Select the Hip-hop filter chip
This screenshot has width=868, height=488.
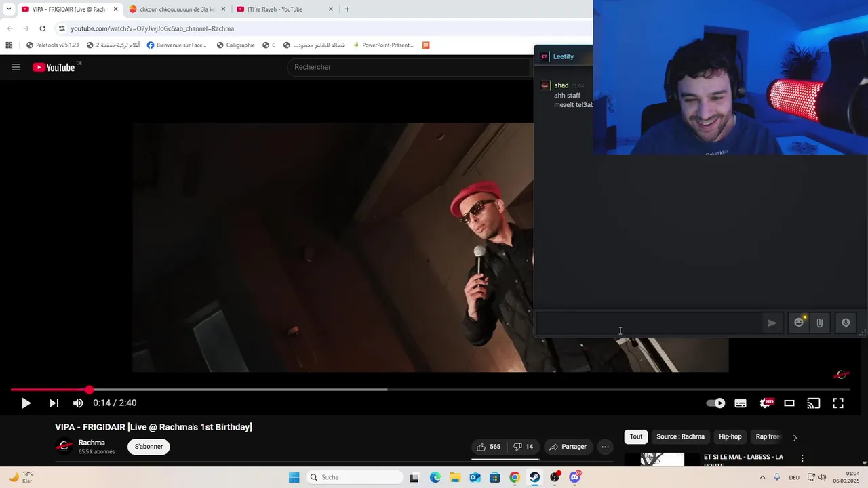(x=730, y=436)
